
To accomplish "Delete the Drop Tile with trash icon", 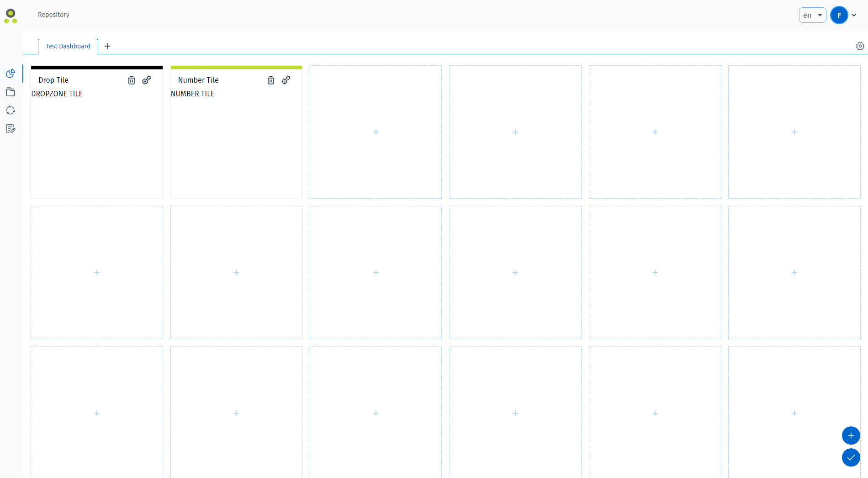I will coord(132,80).
